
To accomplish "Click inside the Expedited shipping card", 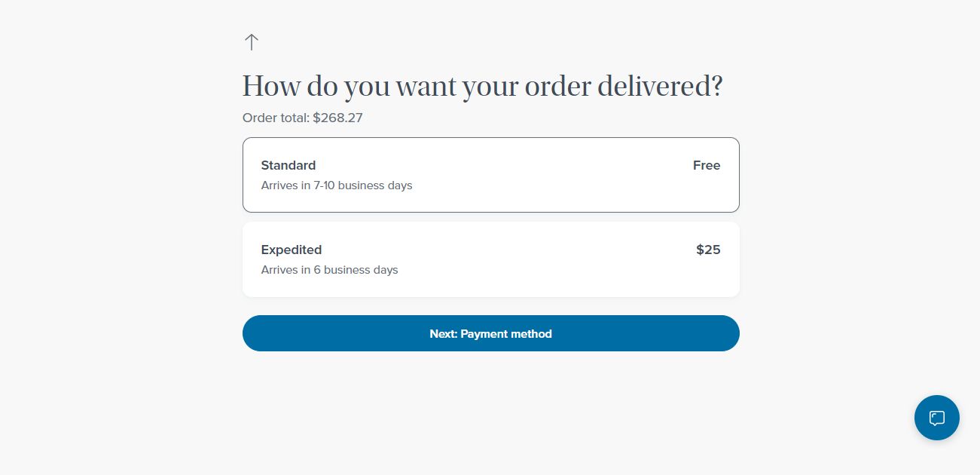I will pyautogui.click(x=490, y=259).
